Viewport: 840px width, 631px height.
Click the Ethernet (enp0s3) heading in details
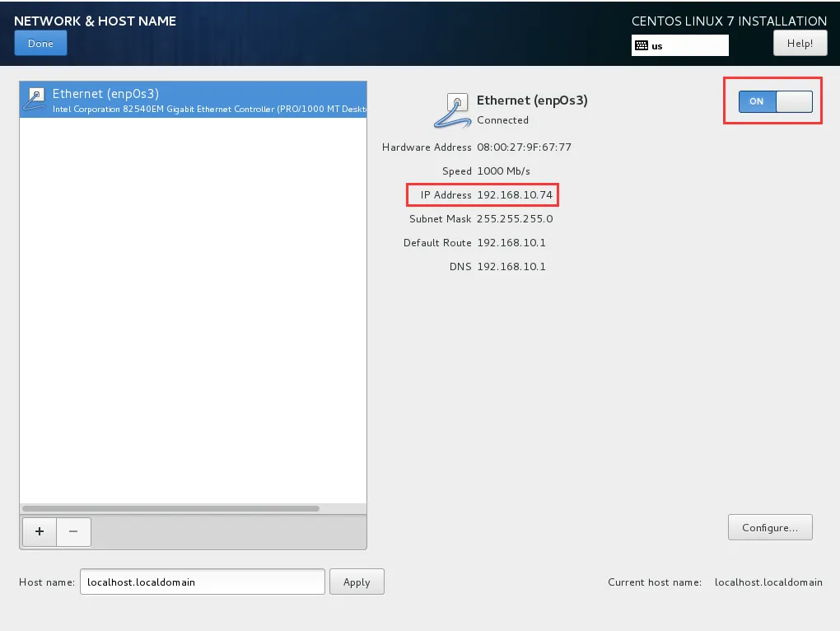532,100
